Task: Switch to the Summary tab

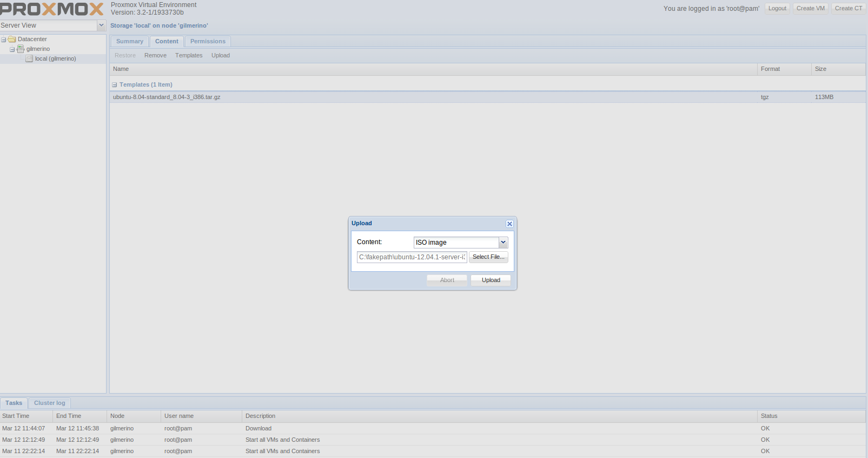Action: click(130, 42)
